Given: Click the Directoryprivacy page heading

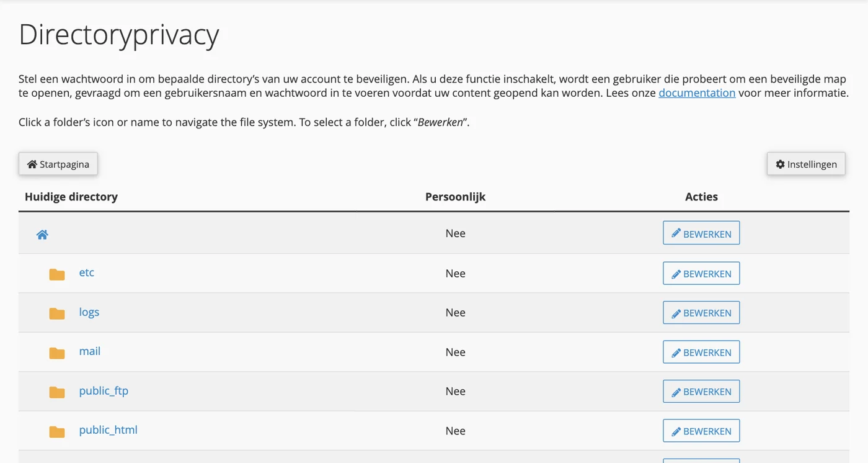Looking at the screenshot, I should (x=119, y=35).
